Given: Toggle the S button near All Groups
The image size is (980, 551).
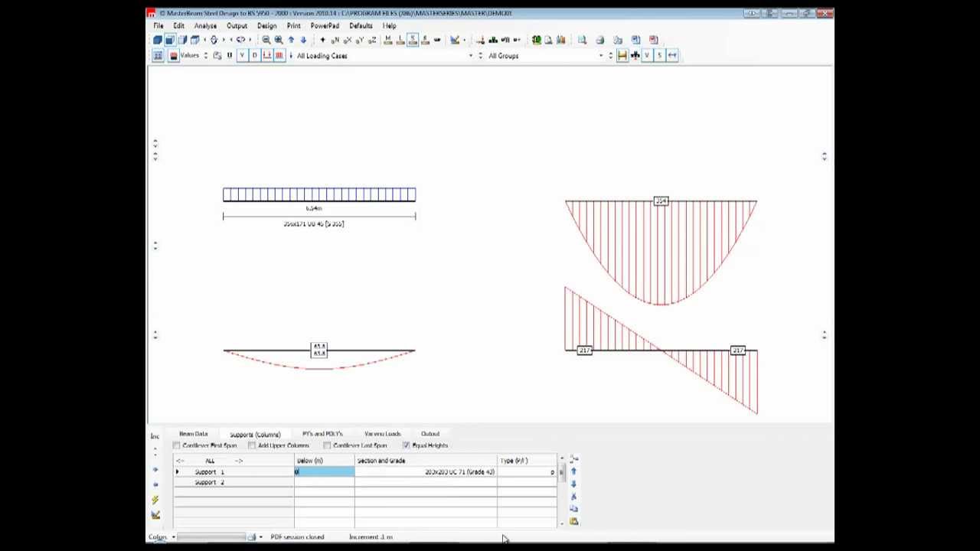Looking at the screenshot, I should 660,55.
